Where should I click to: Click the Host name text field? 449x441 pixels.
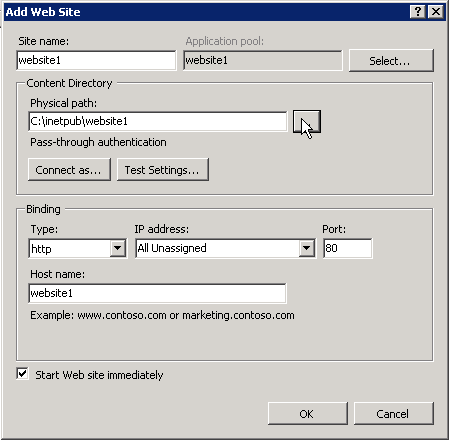pyautogui.click(x=157, y=293)
